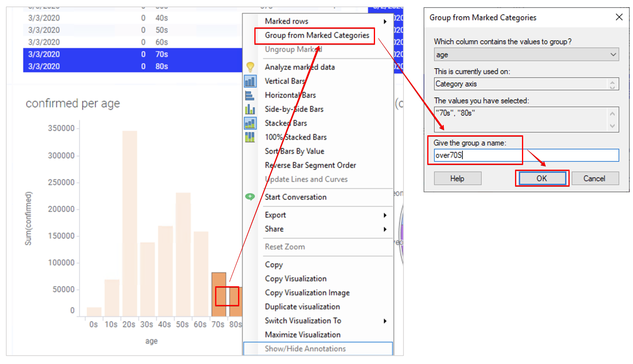Click the Analyze marked data lightbulb icon

[x=250, y=67]
